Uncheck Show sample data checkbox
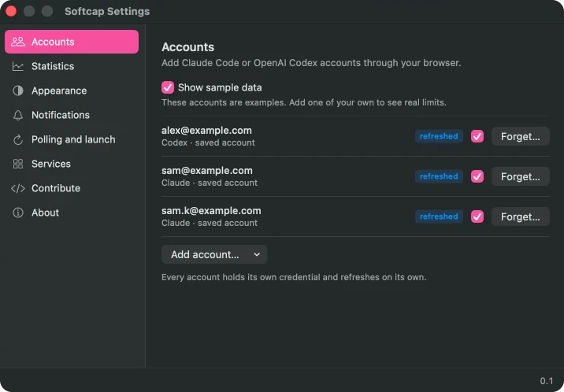 (168, 87)
